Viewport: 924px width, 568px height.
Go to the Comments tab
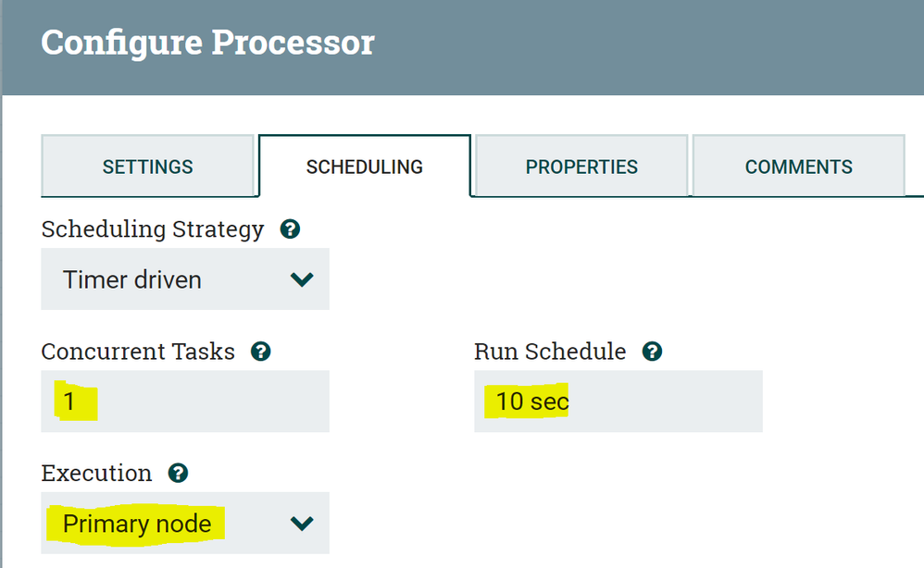click(x=798, y=167)
